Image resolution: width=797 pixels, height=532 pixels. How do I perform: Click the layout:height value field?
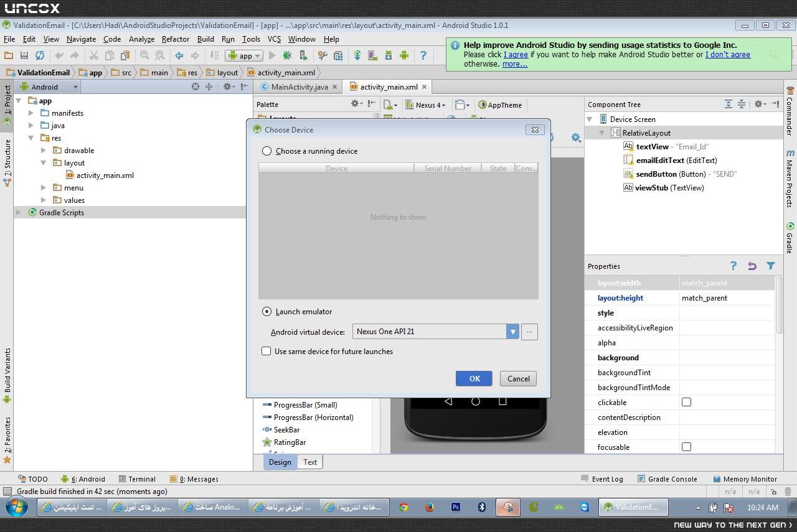[727, 298]
